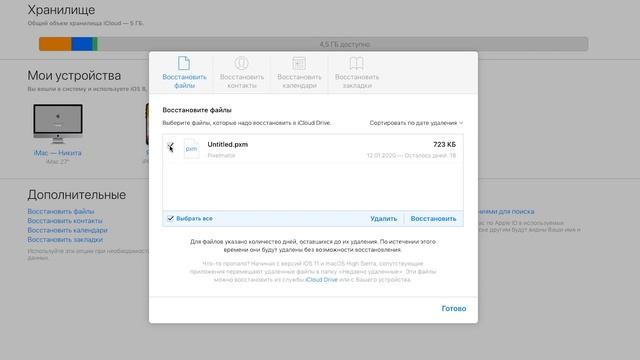Select the Untitled.pxm file name

click(227, 144)
